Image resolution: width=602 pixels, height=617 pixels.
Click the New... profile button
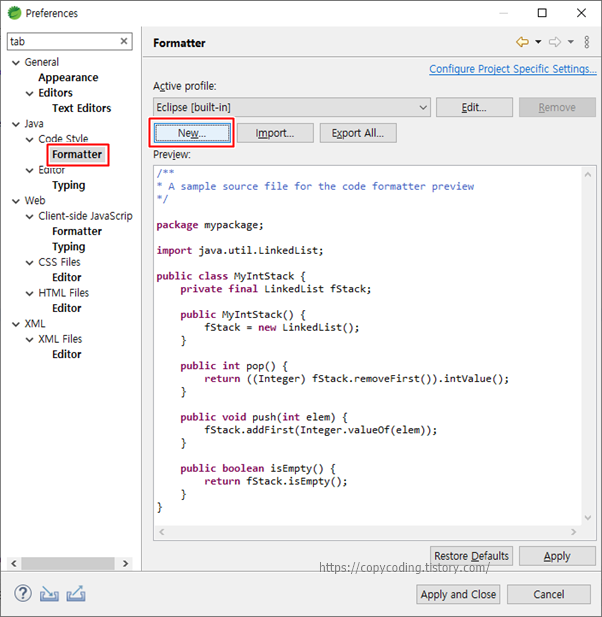point(192,133)
